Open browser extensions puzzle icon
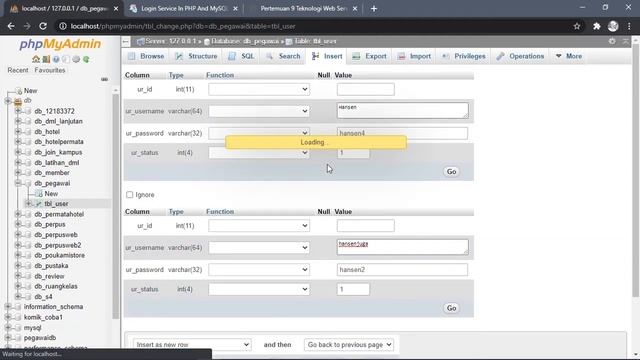Screen dimensions: 640x360 597,26
